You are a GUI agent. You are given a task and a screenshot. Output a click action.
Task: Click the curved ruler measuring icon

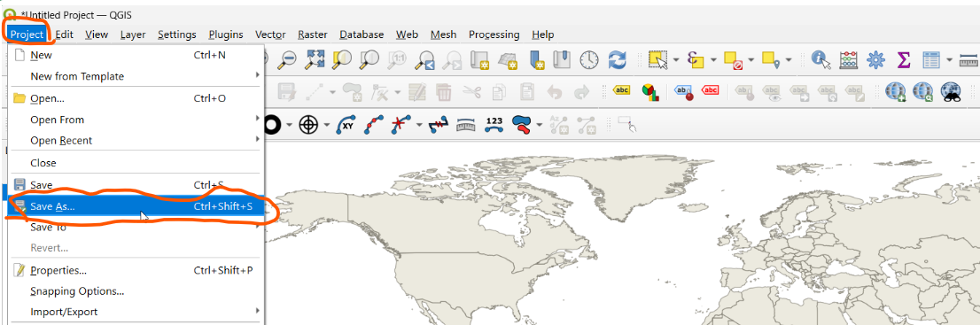(466, 124)
